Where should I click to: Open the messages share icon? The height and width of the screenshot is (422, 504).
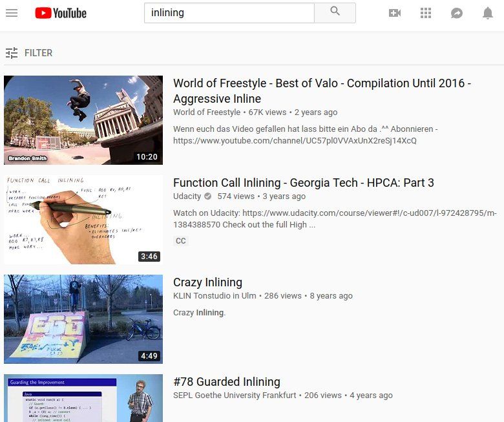[456, 13]
